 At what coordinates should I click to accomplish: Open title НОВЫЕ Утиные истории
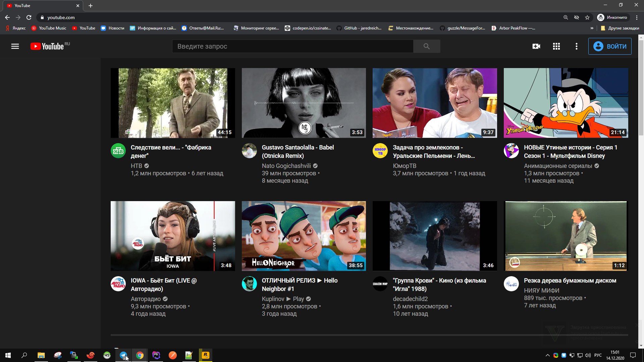pyautogui.click(x=571, y=152)
